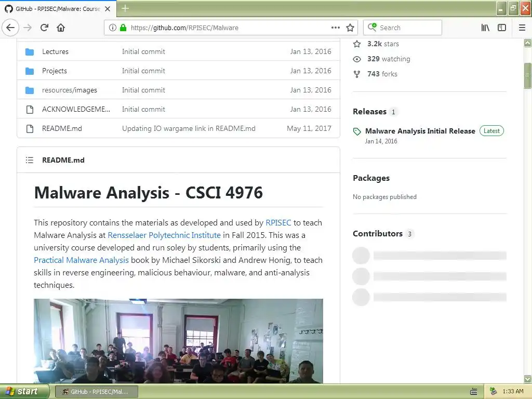Click the scrollbar up arrow
This screenshot has width=532, height=399.
[528, 43]
